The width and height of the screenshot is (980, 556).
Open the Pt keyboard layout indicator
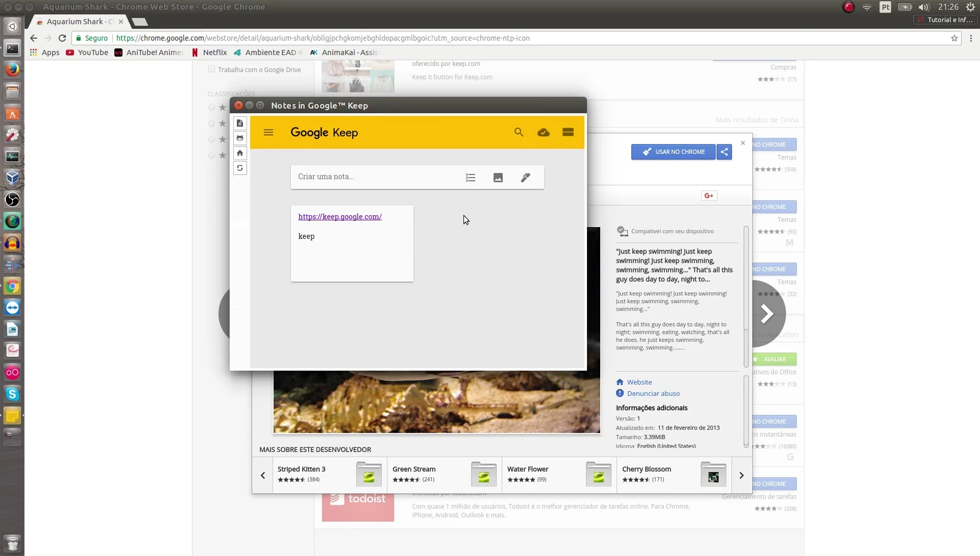tap(886, 7)
